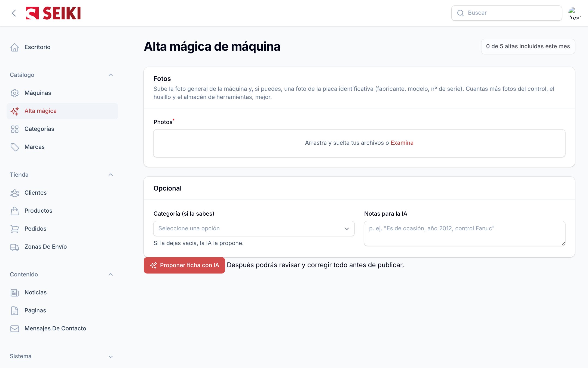Click the Categoría dropdown arrow
This screenshot has width=588, height=368.
[347, 228]
